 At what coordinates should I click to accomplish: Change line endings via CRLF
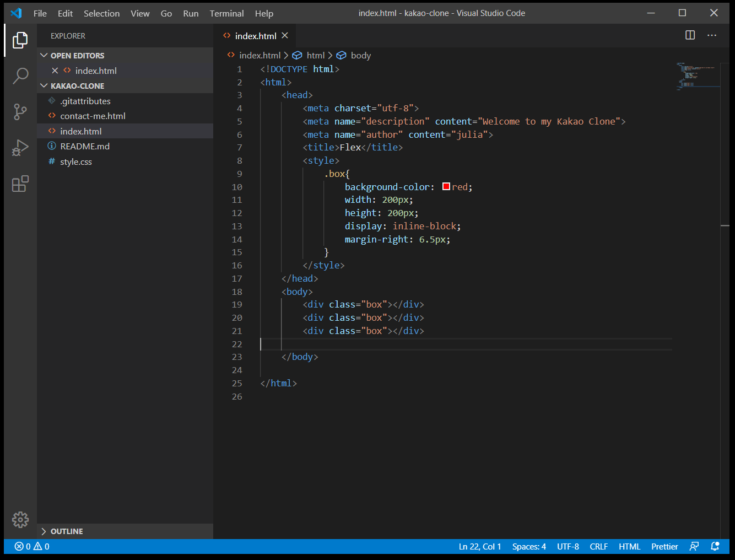click(x=598, y=546)
